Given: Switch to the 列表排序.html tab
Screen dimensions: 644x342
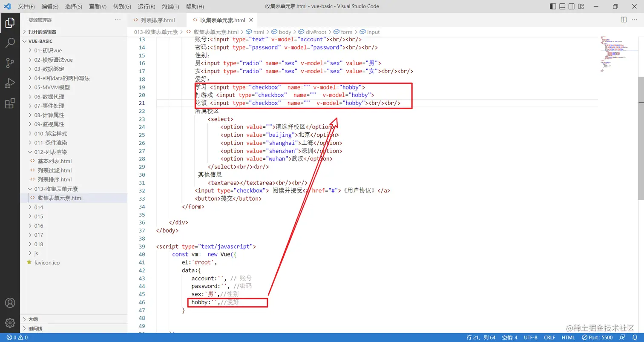Looking at the screenshot, I should (x=157, y=20).
